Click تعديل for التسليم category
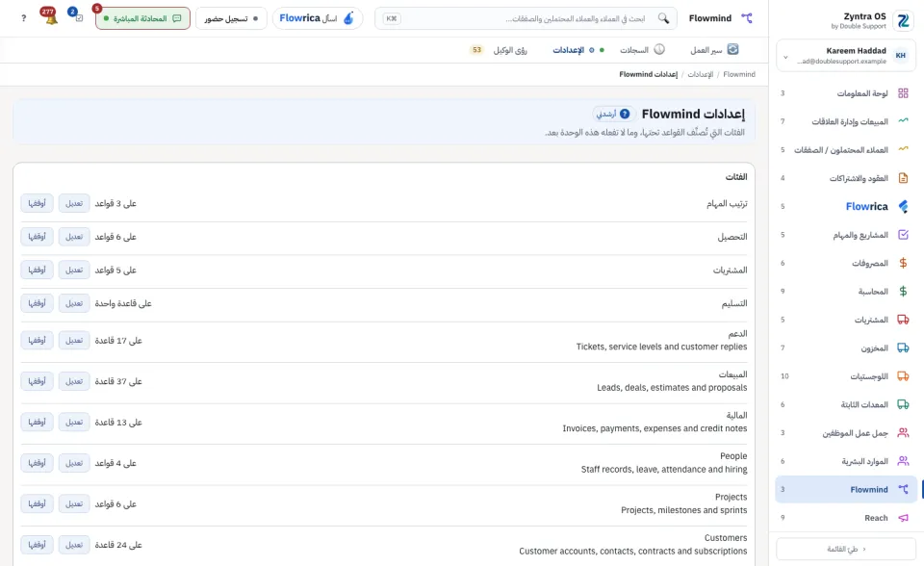 (x=74, y=303)
